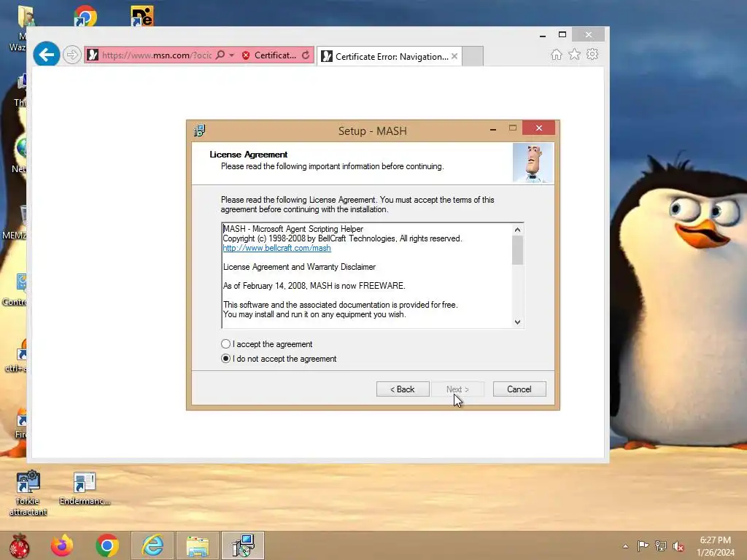
Task: Refresh the page in Internet Explorer
Action: coord(306,55)
